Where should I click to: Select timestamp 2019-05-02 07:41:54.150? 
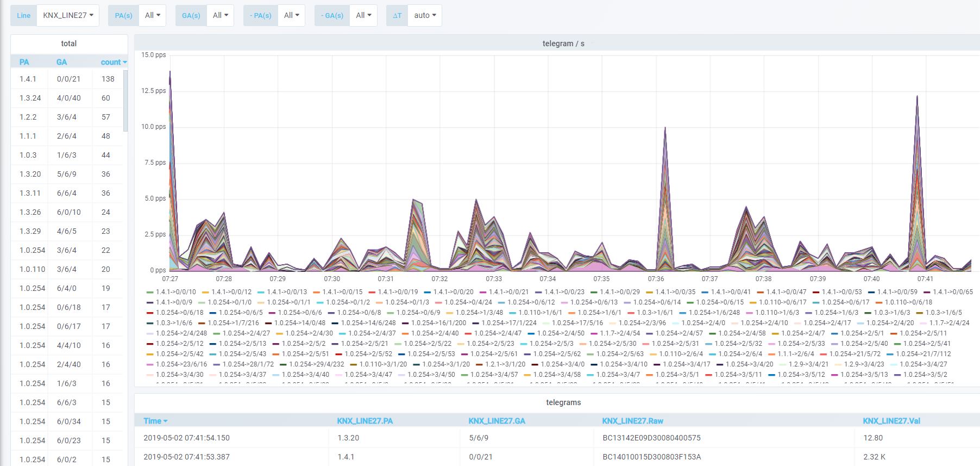[x=186, y=438]
